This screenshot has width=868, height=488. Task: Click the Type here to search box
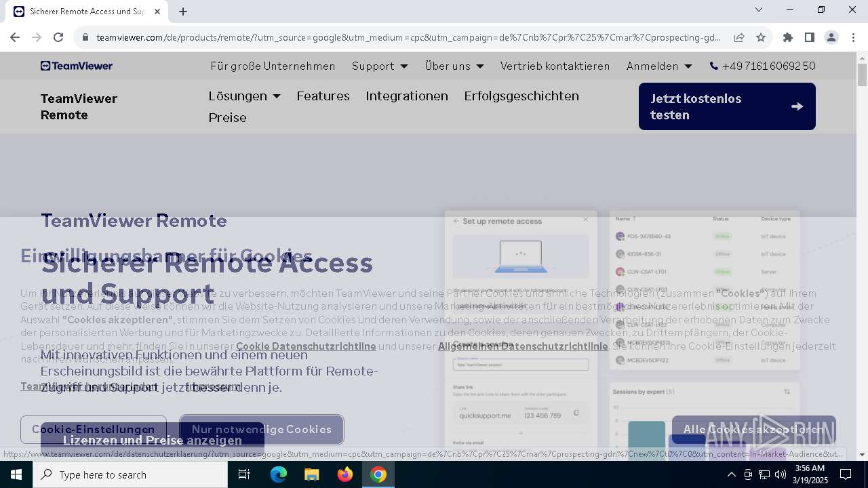130,474
